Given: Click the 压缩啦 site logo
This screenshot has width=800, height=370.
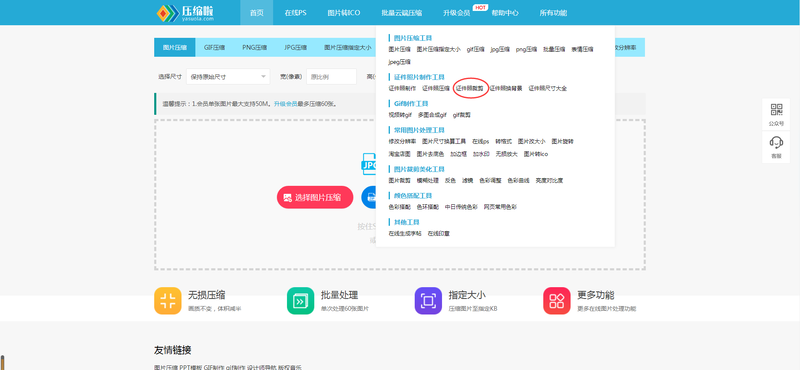Looking at the screenshot, I should (x=185, y=13).
